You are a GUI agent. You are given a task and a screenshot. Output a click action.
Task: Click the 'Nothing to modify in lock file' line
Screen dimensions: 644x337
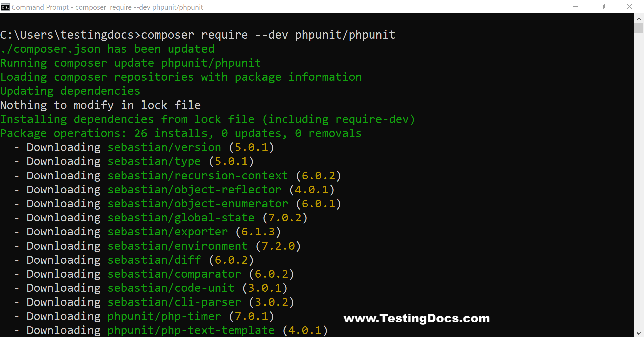(x=100, y=105)
